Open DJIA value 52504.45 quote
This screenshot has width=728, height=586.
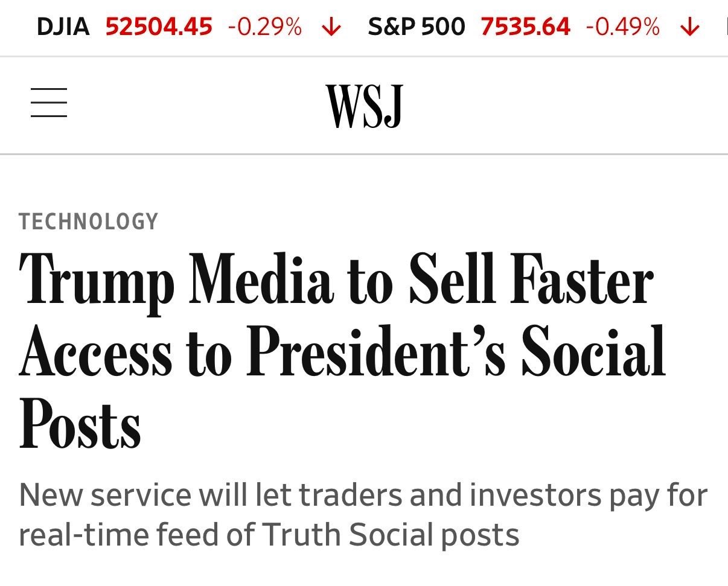pyautogui.click(x=159, y=27)
